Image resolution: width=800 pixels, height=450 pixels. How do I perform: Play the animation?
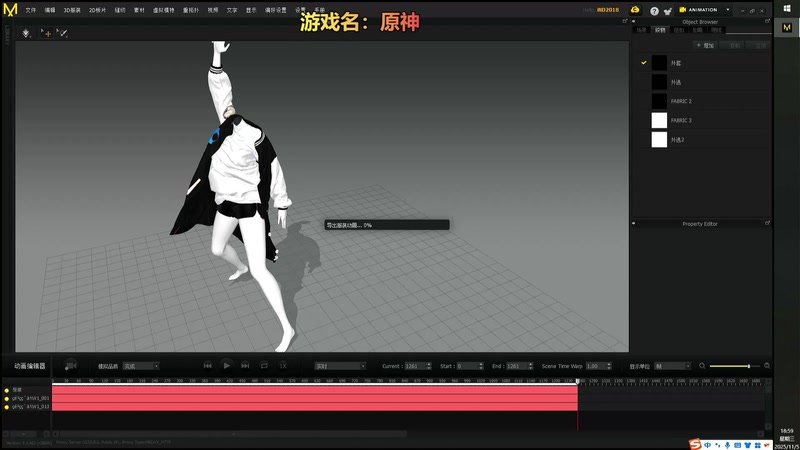(227, 365)
